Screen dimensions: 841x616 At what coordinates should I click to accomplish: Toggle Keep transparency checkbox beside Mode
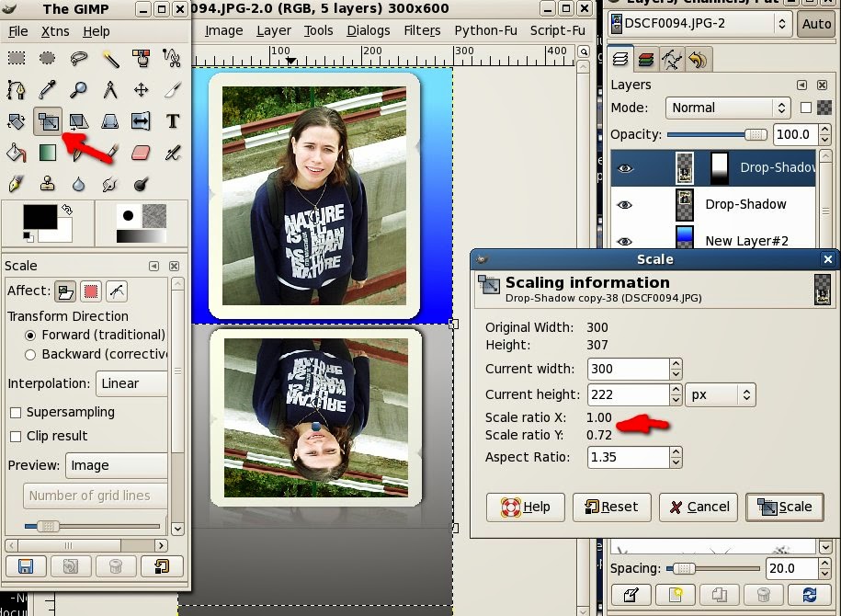click(x=805, y=108)
